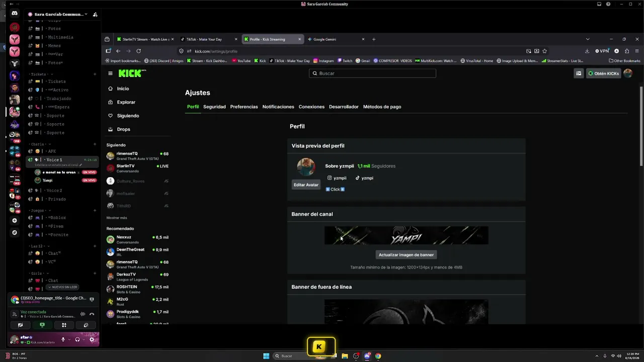
Task: Switch to Seguridad settings tab
Action: 214,107
